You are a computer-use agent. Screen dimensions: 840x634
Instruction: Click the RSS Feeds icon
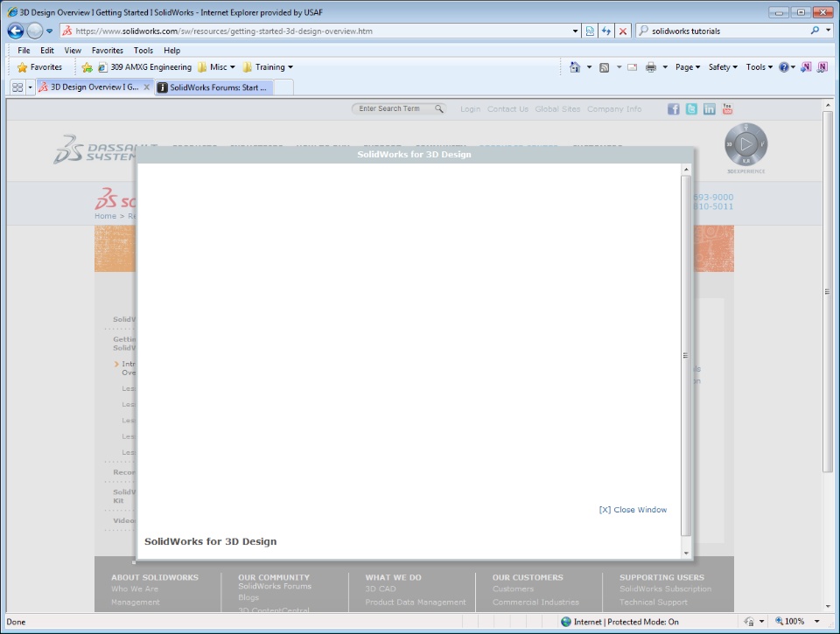605,67
